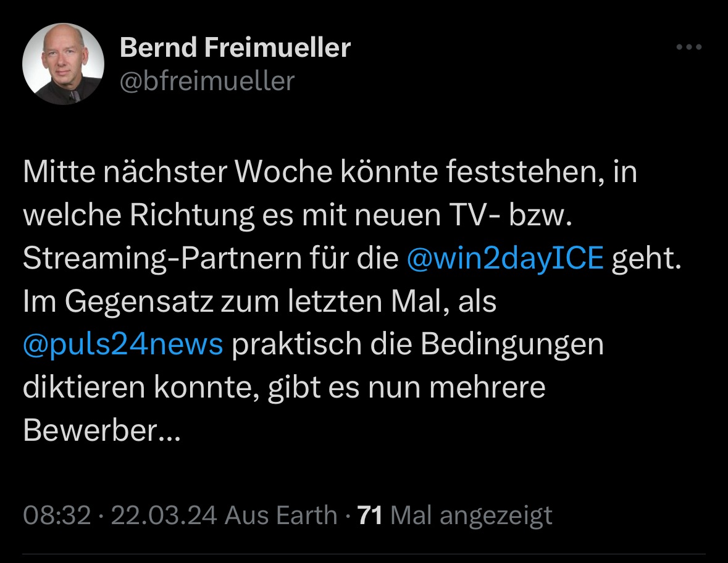
Task: Click the 22.03.24 post date
Action: click(x=164, y=515)
